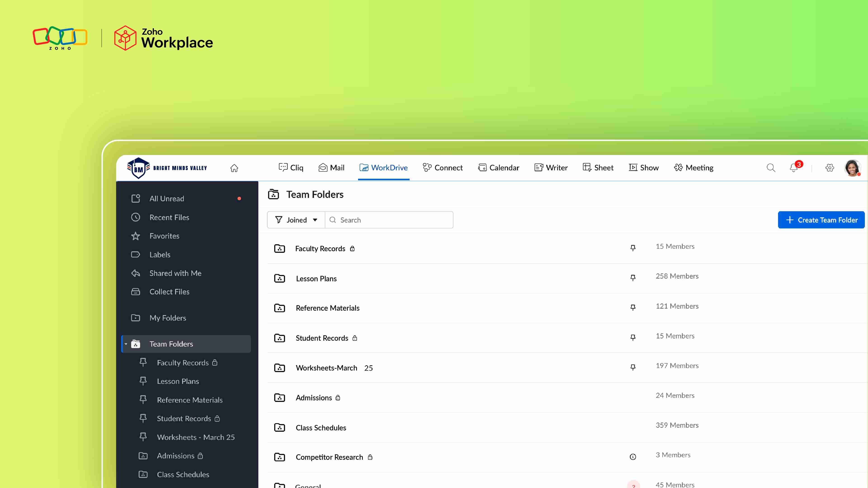Click the 258 Members count
This screenshot has height=488, width=868.
click(x=677, y=276)
